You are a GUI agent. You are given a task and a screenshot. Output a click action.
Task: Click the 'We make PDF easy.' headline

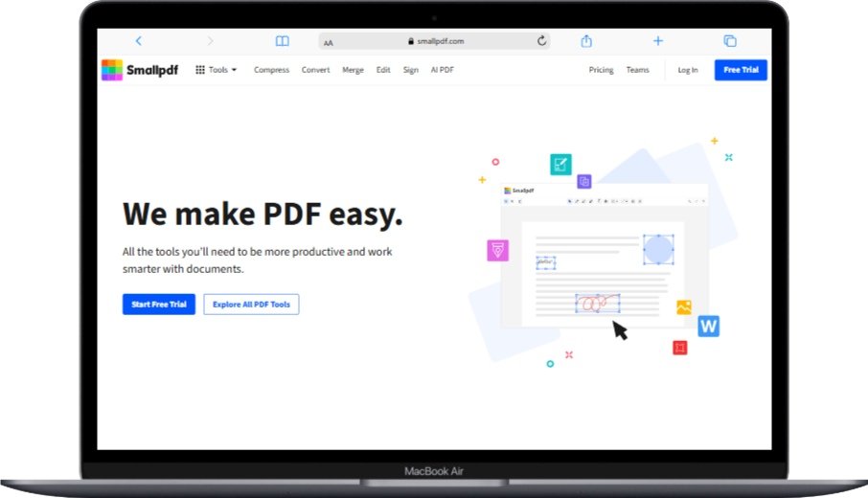coord(263,215)
